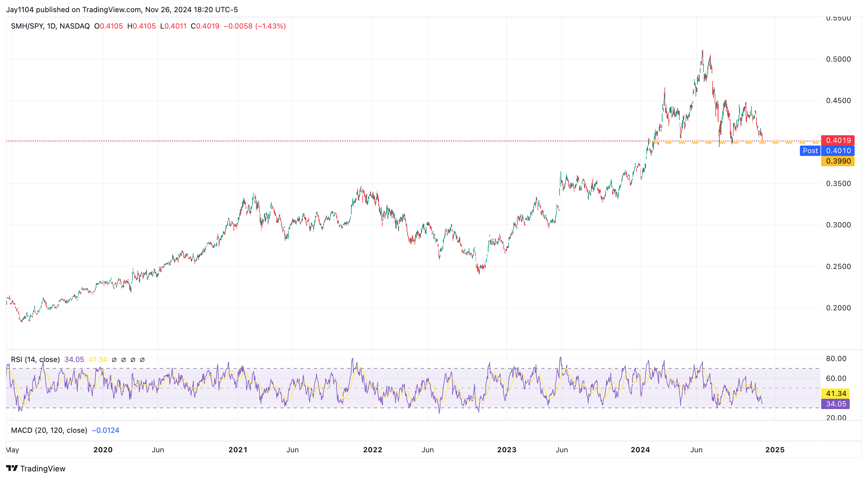The width and height of the screenshot is (868, 479).
Task: Click the purple 34.05 RSI axis label
Action: click(x=835, y=404)
